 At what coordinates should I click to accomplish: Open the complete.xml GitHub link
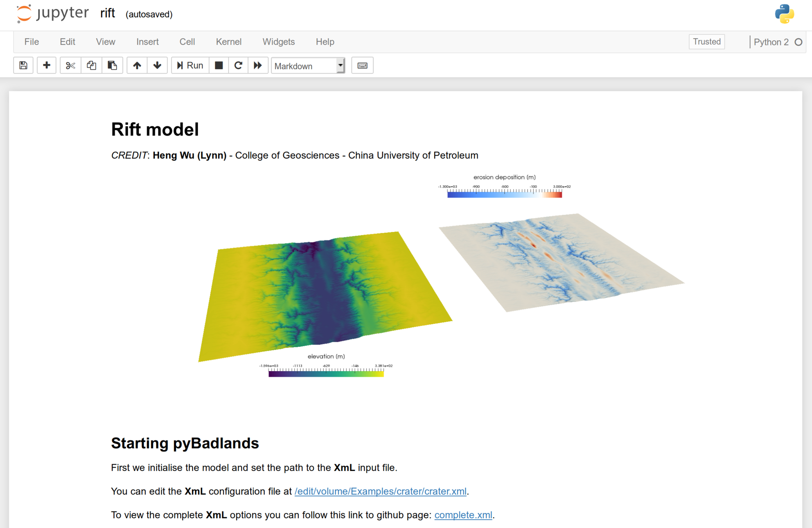tap(463, 515)
